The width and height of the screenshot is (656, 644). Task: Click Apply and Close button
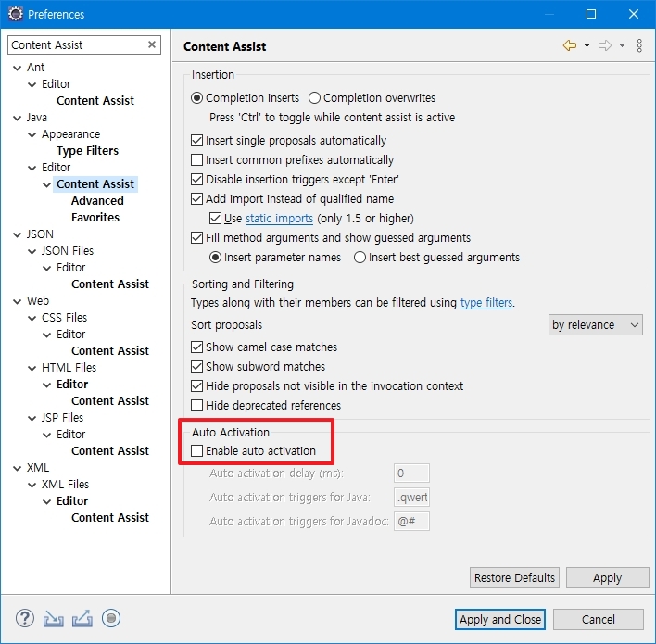click(x=500, y=619)
